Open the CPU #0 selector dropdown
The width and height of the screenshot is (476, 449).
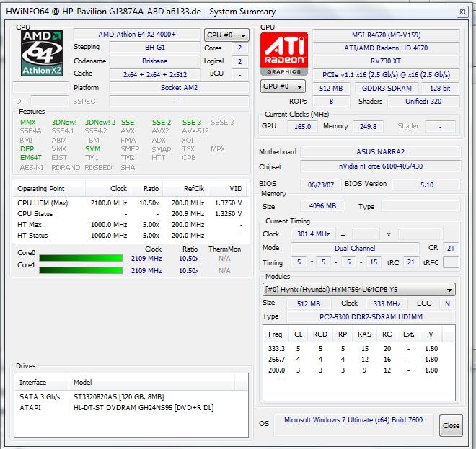tap(226, 35)
